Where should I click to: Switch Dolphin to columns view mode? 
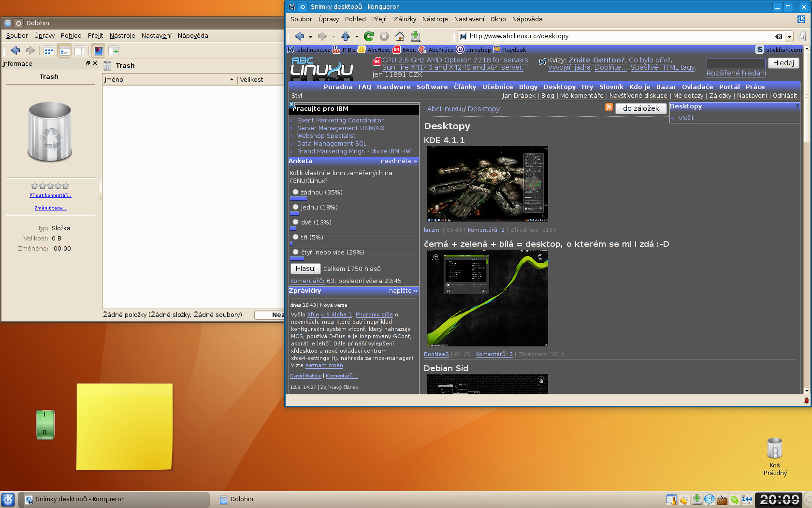click(80, 50)
